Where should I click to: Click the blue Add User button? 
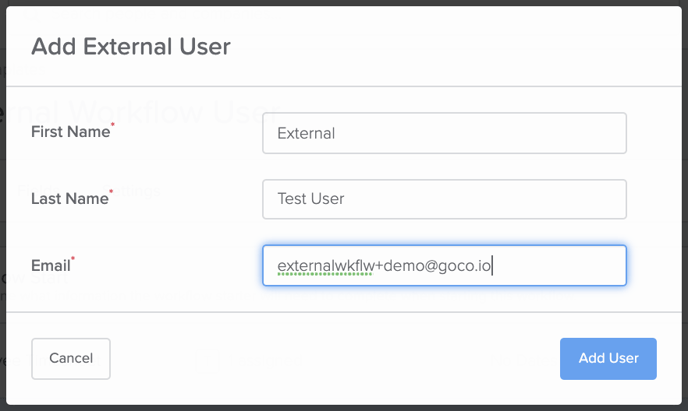(608, 358)
